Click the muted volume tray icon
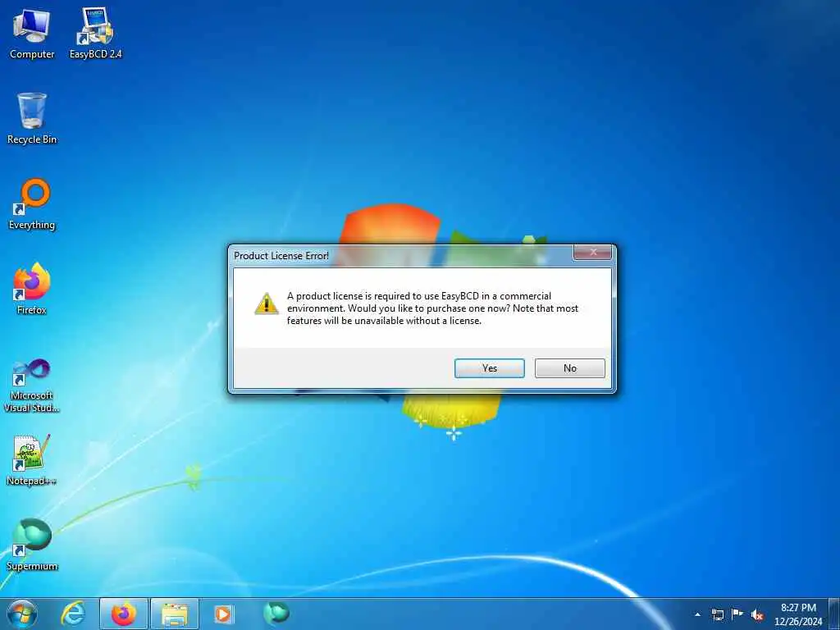The image size is (840, 630). click(757, 614)
